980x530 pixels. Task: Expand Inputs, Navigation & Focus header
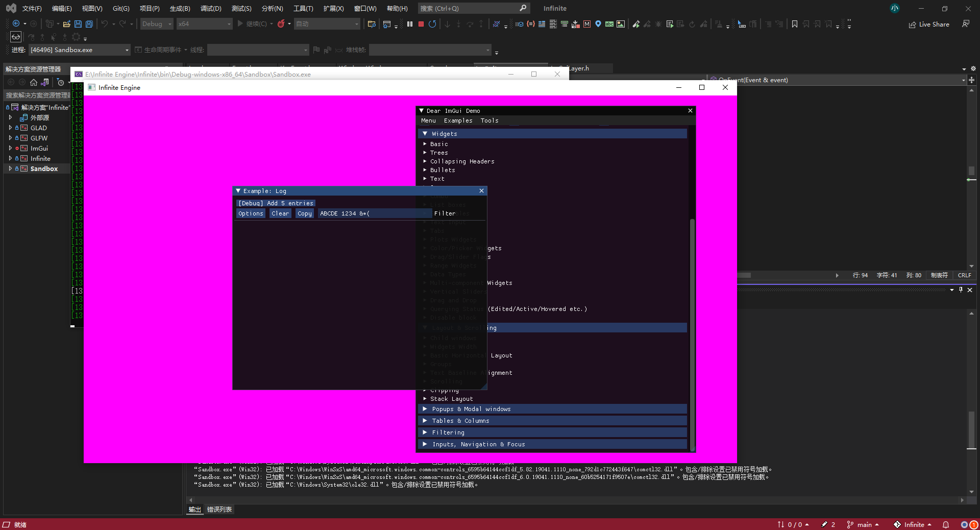click(x=552, y=444)
